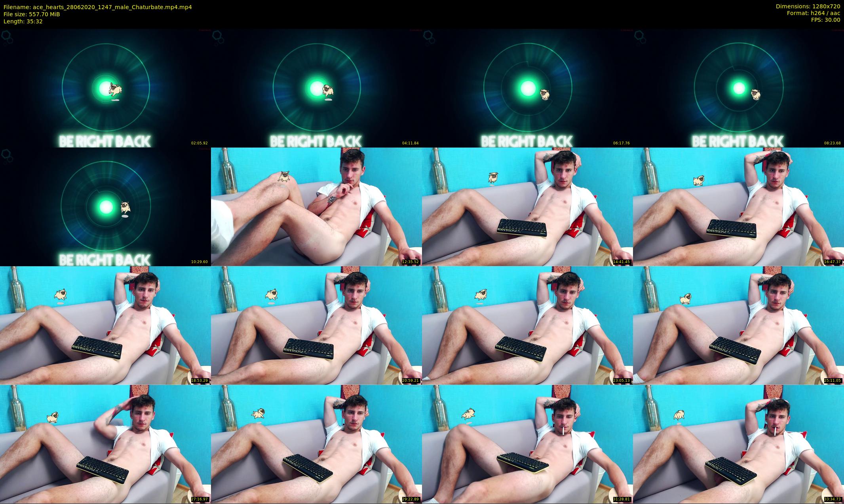Click the 31:28.81 thumbnail
The width and height of the screenshot is (844, 504).
coord(527,444)
